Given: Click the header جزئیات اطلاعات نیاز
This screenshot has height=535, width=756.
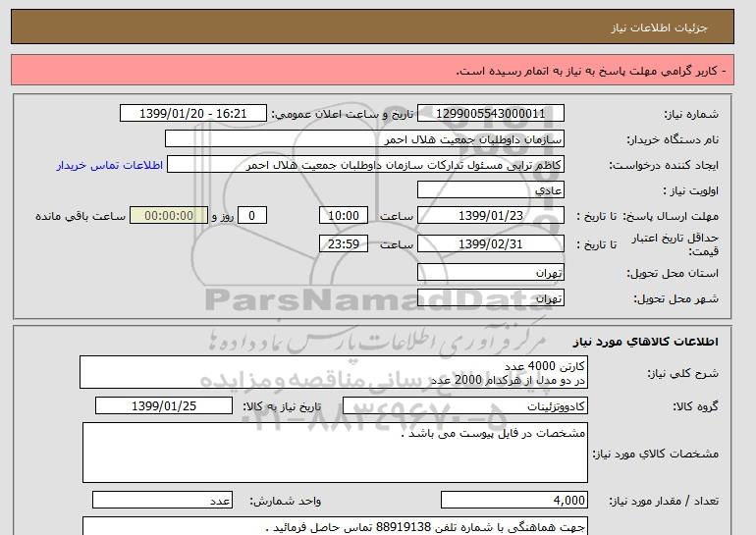Looking at the screenshot, I should 659,27.
